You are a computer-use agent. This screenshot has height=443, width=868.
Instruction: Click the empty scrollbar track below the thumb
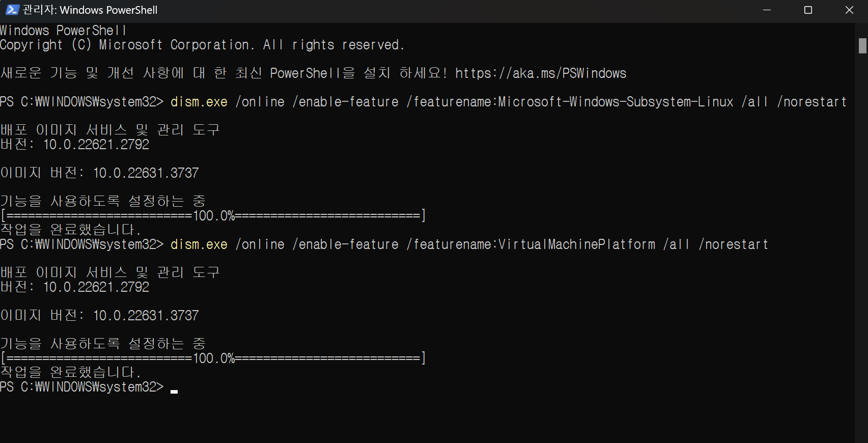862,255
